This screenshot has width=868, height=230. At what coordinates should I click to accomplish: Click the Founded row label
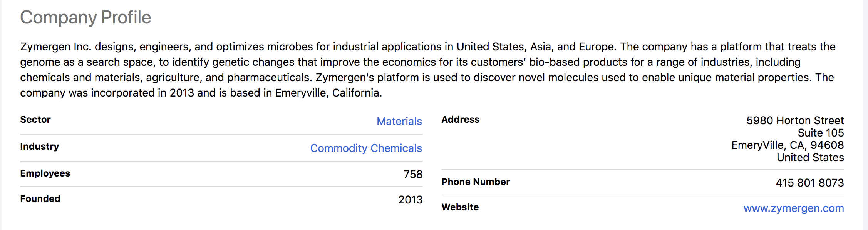[x=40, y=199]
